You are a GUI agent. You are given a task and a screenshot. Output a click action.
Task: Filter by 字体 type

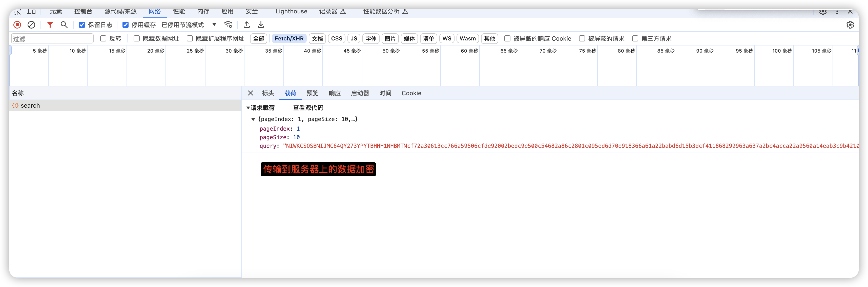coord(371,39)
